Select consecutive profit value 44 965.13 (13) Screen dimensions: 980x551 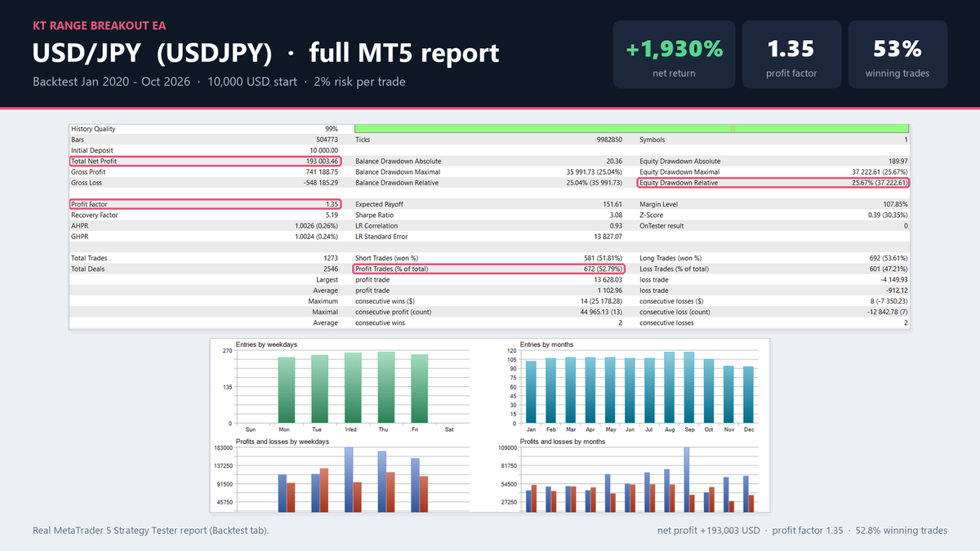(x=602, y=312)
